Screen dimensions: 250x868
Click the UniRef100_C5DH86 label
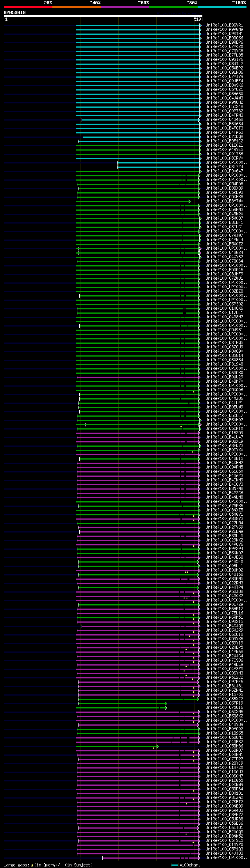pos(224,746)
